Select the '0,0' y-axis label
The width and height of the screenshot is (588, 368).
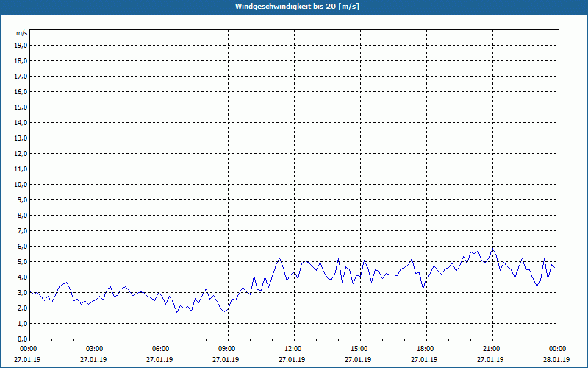coord(23,339)
